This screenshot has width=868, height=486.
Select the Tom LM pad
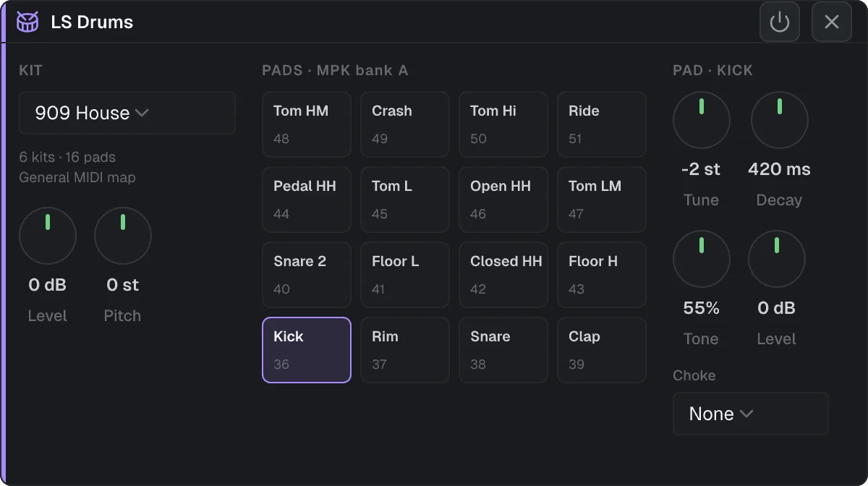point(602,200)
